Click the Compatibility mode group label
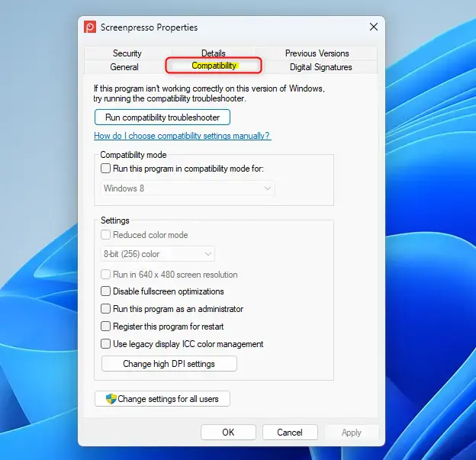The width and height of the screenshot is (476, 460). (x=133, y=155)
